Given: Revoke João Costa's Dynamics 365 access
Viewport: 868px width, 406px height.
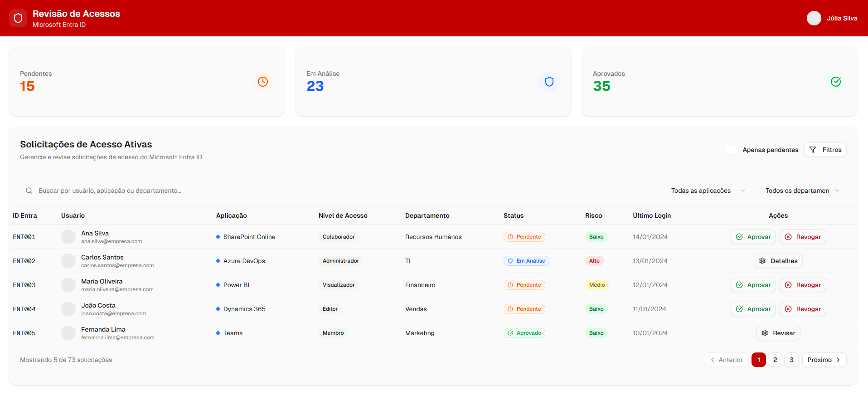Looking at the screenshot, I should tap(803, 309).
